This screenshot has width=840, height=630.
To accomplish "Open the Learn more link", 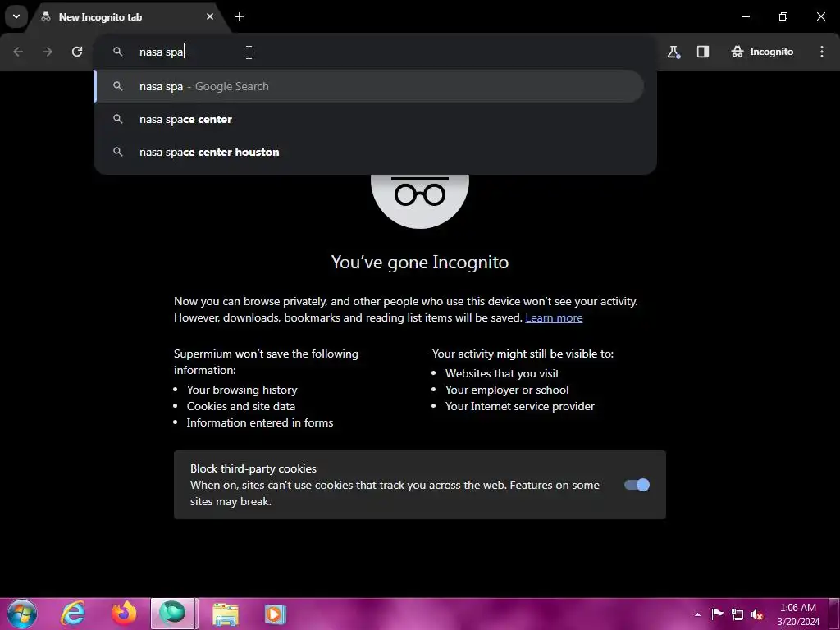I will coord(554,317).
